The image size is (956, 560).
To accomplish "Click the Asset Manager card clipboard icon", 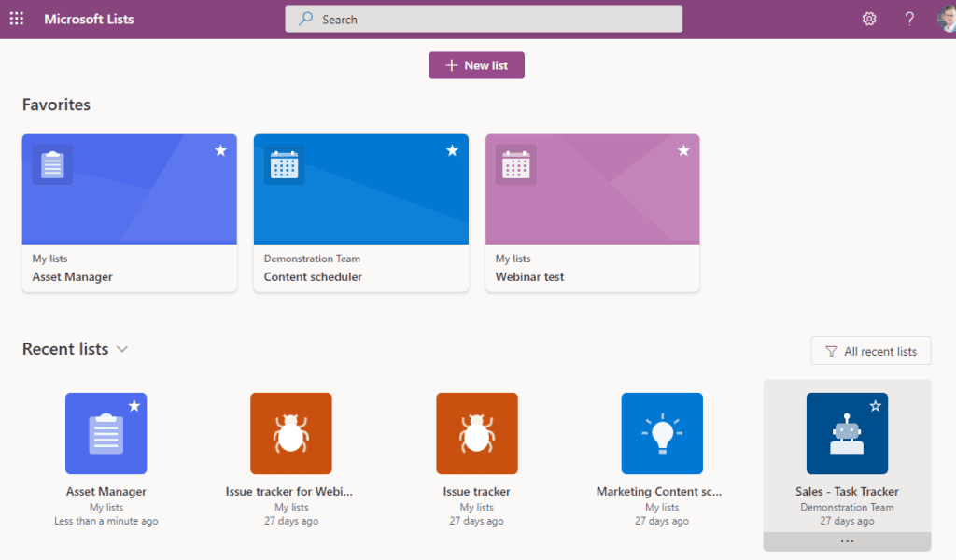I will point(52,164).
